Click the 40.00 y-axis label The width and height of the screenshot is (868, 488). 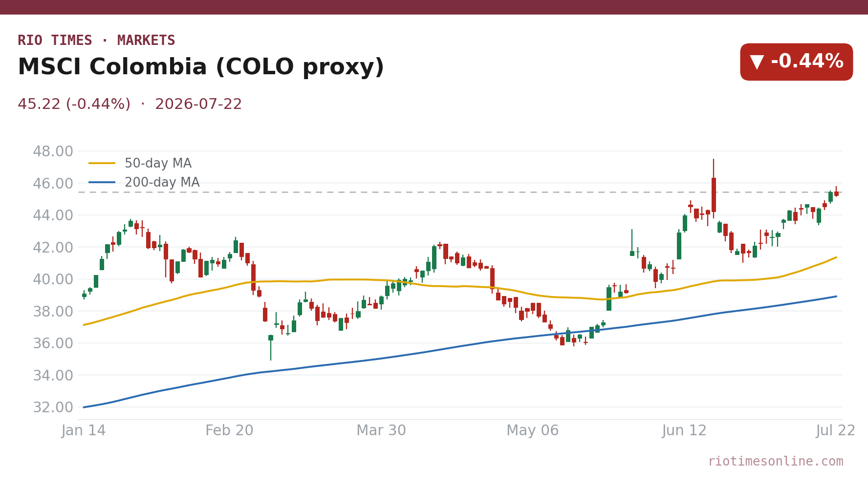click(x=53, y=279)
